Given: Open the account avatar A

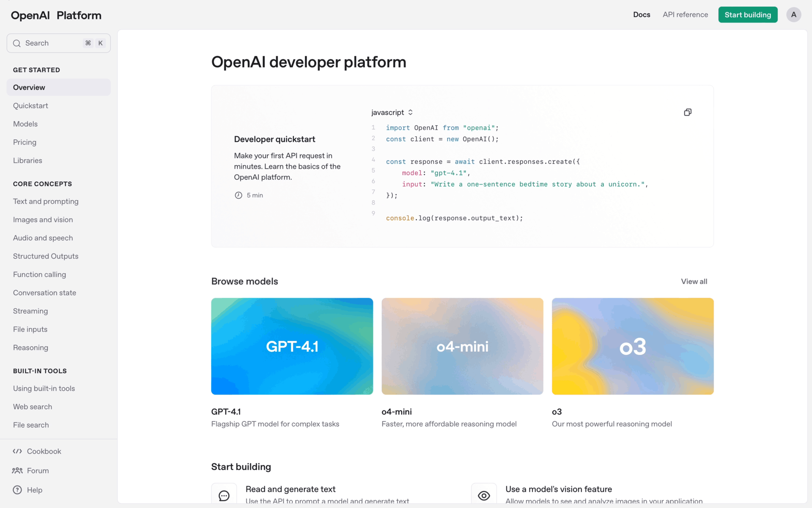Looking at the screenshot, I should [793, 15].
